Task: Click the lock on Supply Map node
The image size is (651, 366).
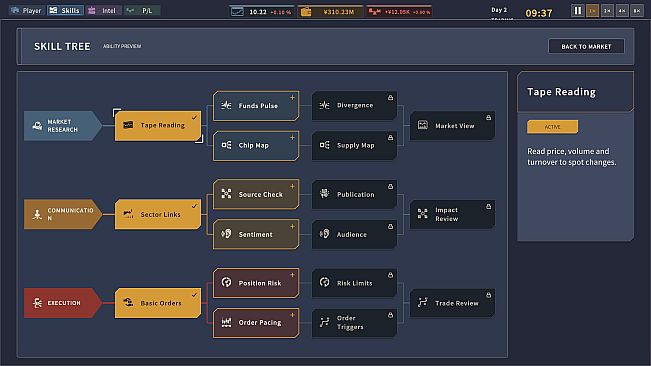Action: tap(391, 137)
